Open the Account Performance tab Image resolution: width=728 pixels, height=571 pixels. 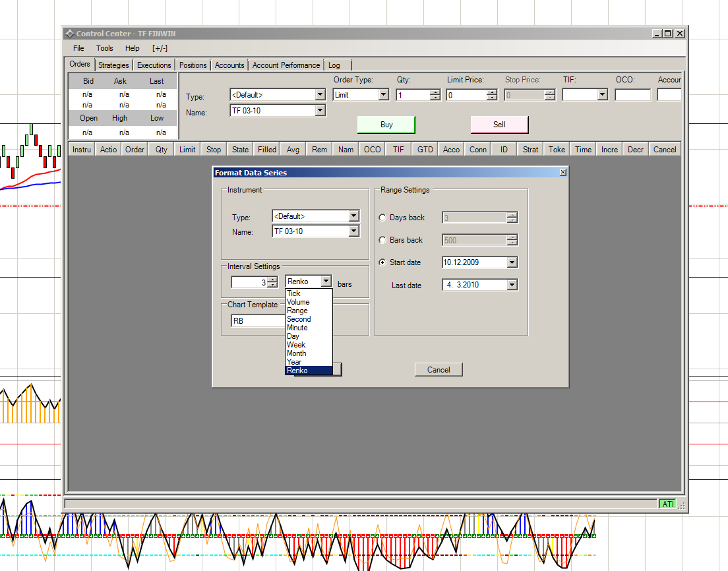click(286, 65)
